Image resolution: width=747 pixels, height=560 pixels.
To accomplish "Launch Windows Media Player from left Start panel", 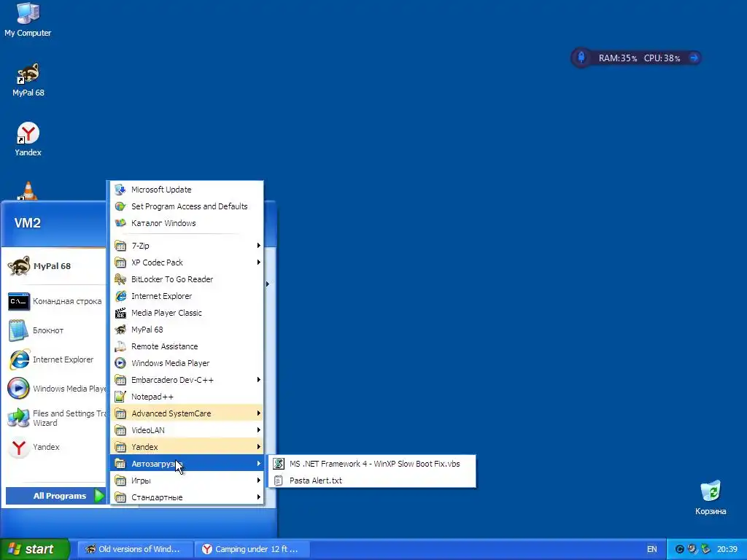I will coord(55,389).
